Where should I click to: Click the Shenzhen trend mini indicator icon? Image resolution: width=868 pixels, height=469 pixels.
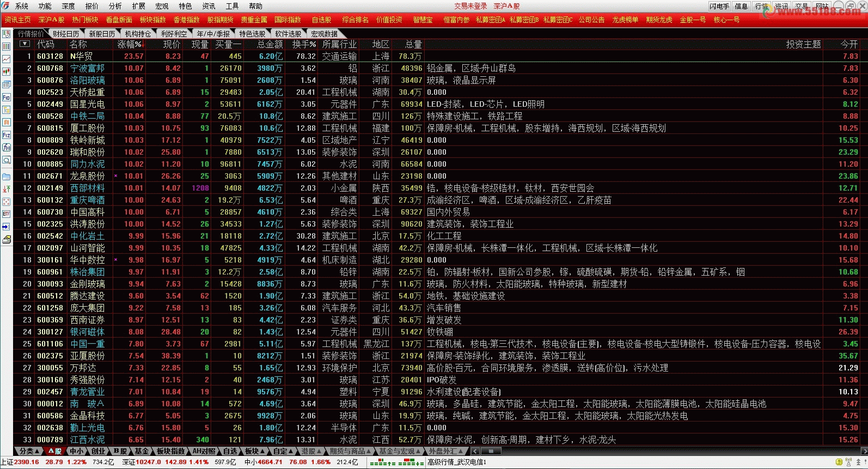(411, 462)
